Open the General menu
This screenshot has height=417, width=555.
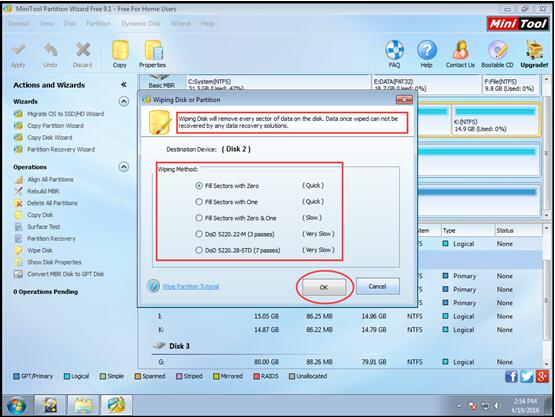(18, 24)
